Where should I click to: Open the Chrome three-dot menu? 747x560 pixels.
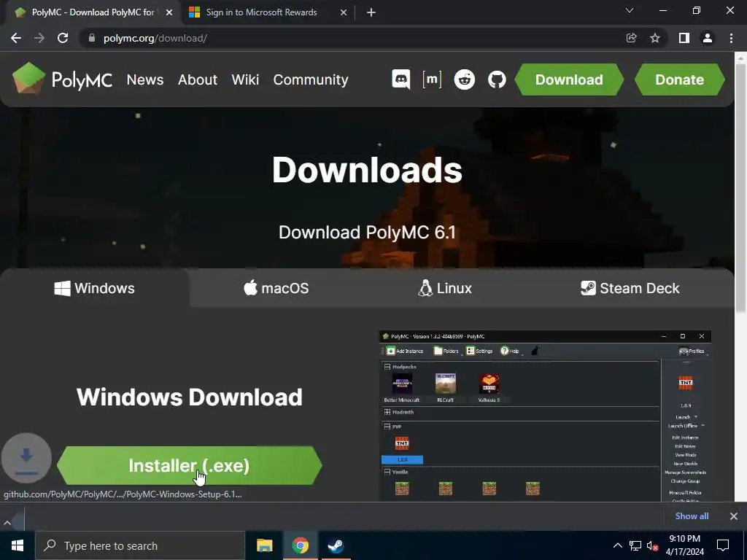coord(731,38)
